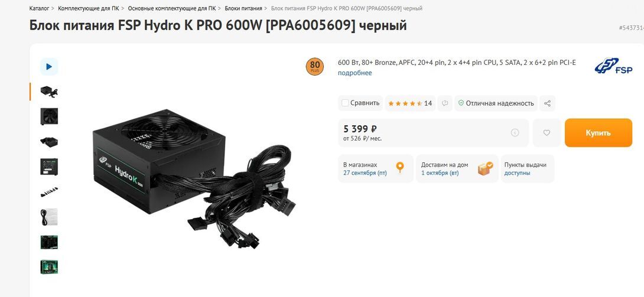Open the star rating with 14 reviews
Viewport: 644px width, 297px height.
point(410,103)
